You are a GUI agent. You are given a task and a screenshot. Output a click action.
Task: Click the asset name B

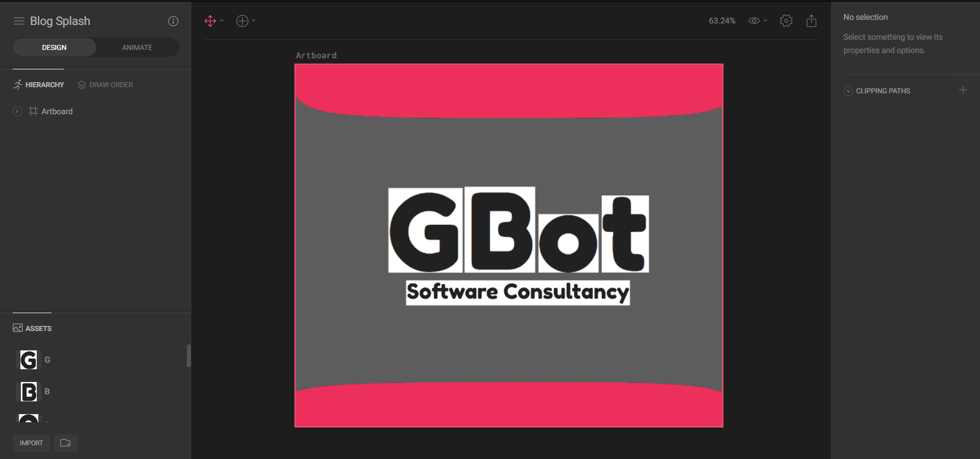pyautogui.click(x=47, y=391)
